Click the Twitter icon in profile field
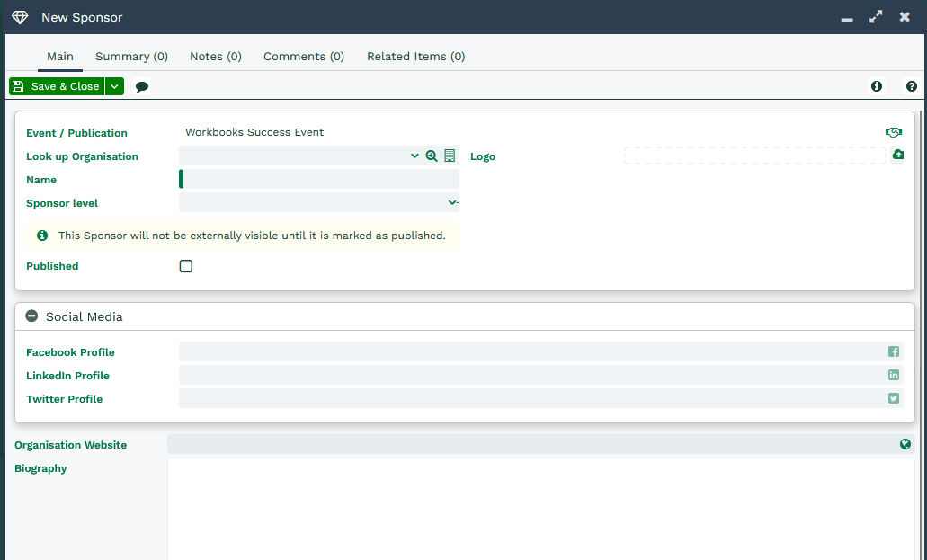 tap(894, 398)
